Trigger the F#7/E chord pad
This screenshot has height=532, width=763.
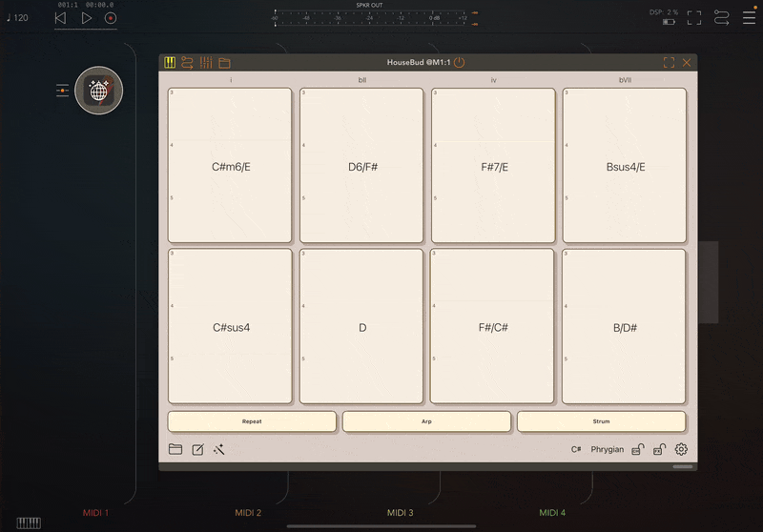[493, 165]
